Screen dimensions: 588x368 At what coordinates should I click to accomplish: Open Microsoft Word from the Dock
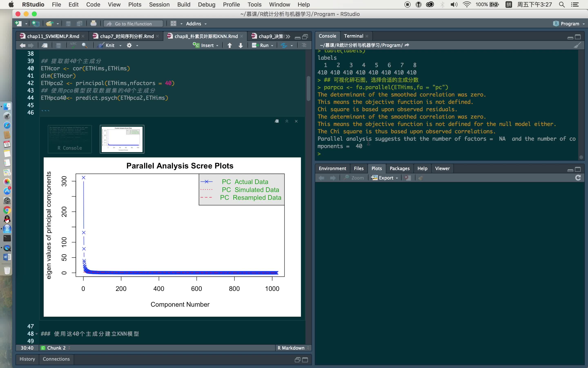(x=7, y=257)
